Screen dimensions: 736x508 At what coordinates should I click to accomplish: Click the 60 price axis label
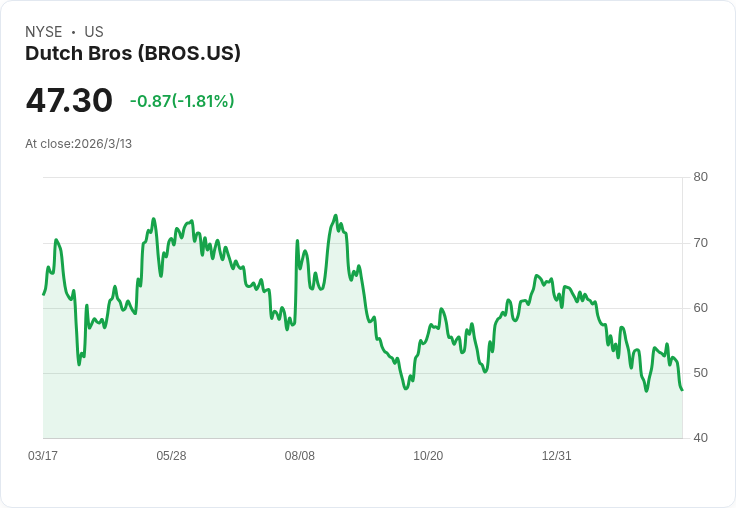(700, 308)
